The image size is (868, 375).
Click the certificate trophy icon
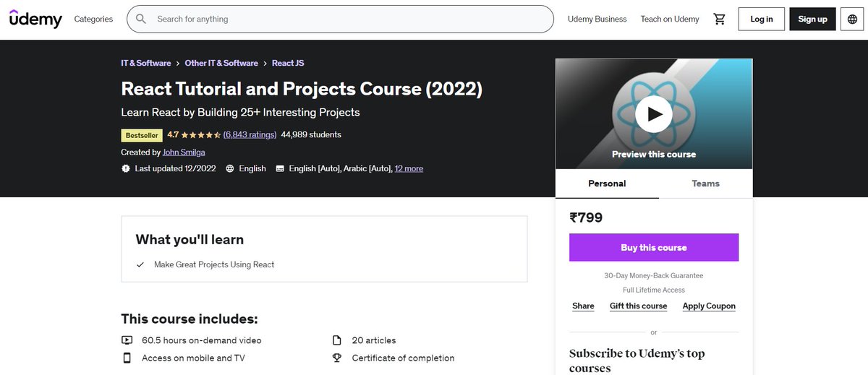(x=336, y=358)
